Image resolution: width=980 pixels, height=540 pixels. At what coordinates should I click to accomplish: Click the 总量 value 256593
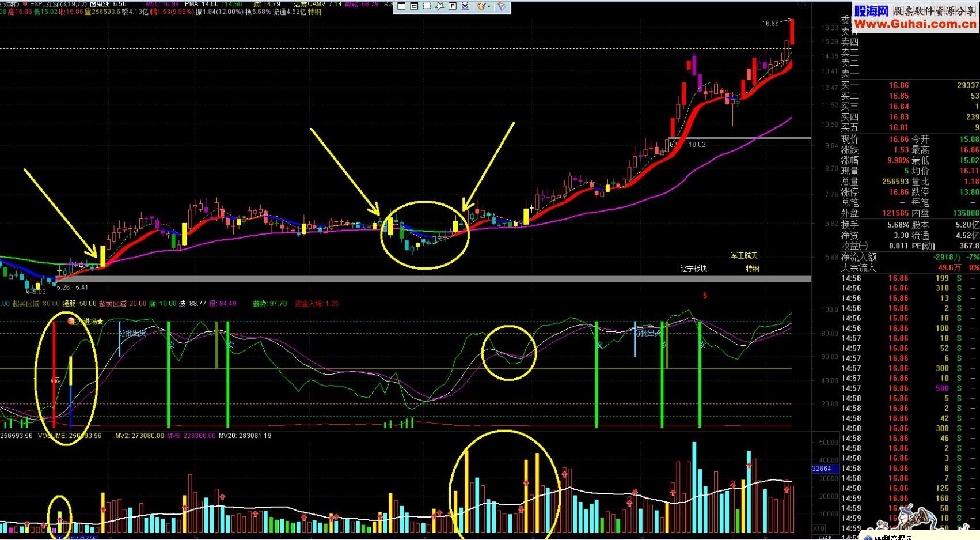[895, 182]
